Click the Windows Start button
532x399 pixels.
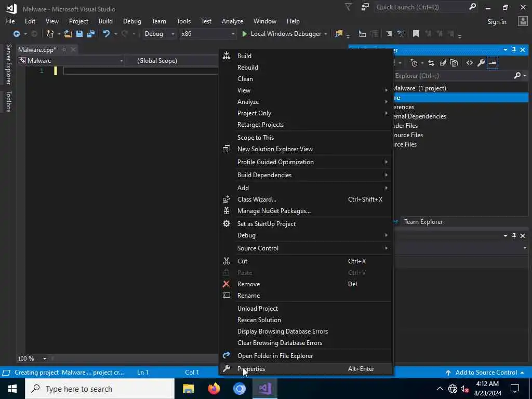[12, 389]
